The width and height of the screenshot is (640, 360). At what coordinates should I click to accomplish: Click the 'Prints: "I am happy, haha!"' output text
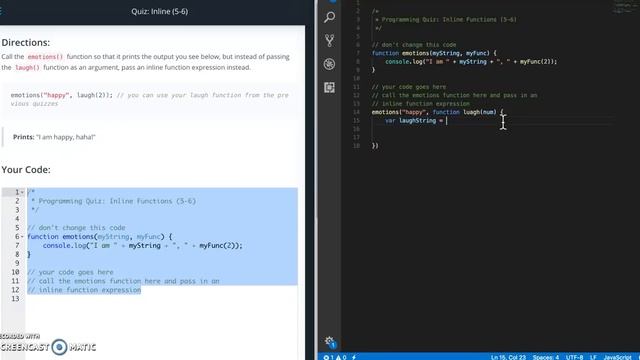click(x=54, y=137)
